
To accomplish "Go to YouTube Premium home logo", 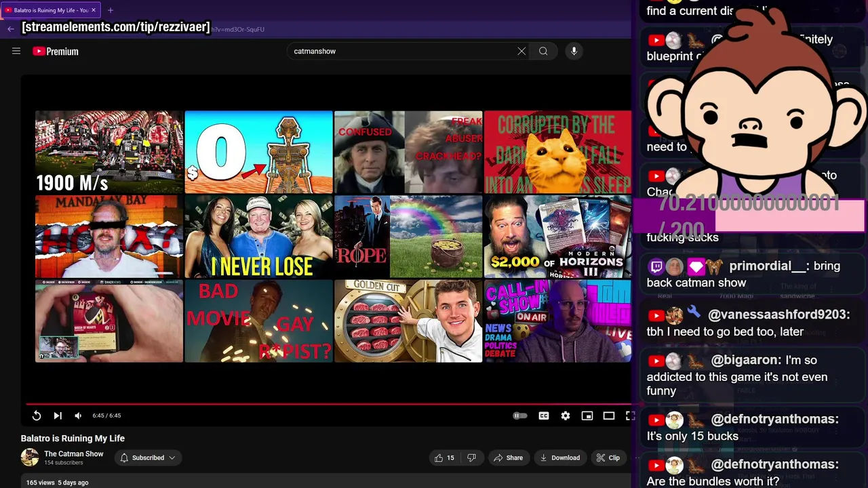I will 56,52.
